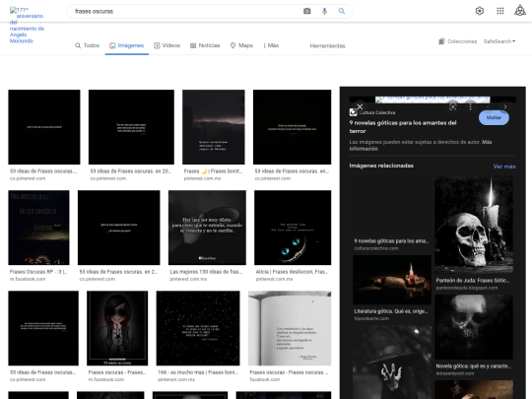532x399 pixels.
Task: Open the Frases Oscuras RP image result
Action: tap(38, 228)
